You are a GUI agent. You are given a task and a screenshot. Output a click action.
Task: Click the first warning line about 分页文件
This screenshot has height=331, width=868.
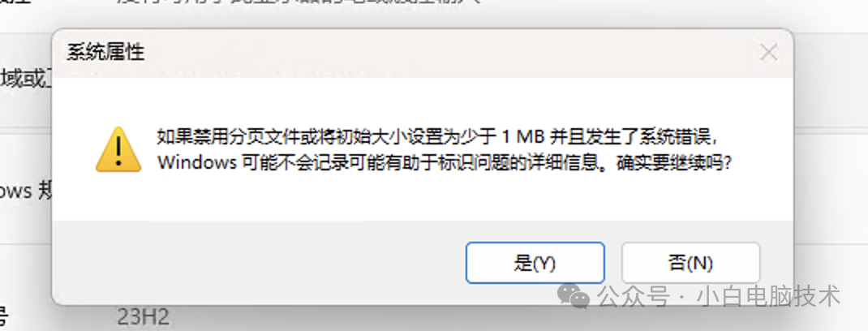[440, 135]
